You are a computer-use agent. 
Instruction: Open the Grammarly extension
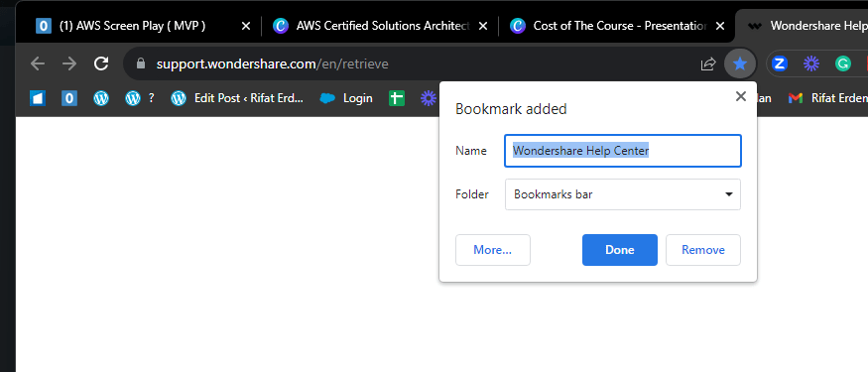point(842,64)
